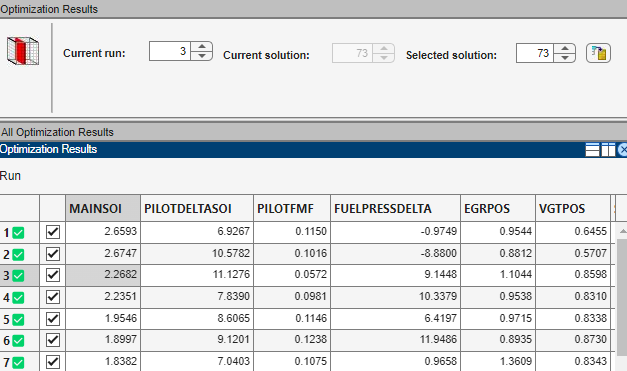Select the PILOTFMF column header
This screenshot has height=371, width=627.
click(x=292, y=208)
